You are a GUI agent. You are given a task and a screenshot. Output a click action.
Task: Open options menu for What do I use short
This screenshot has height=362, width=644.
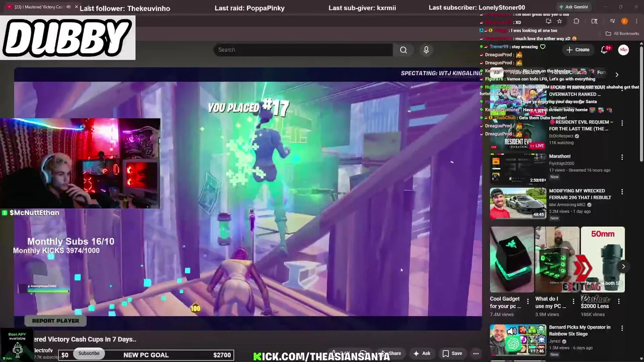(573, 302)
